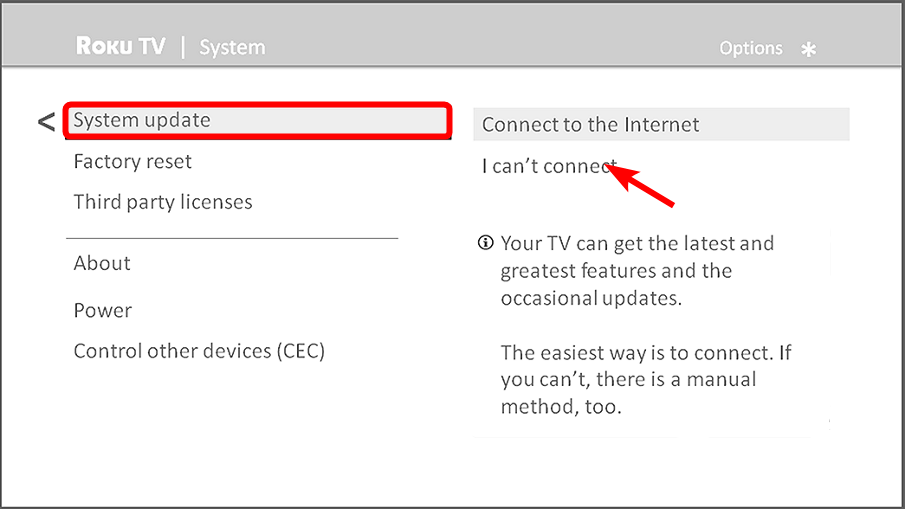The width and height of the screenshot is (905, 509).
Task: Open the Power settings item
Action: pyautogui.click(x=103, y=310)
